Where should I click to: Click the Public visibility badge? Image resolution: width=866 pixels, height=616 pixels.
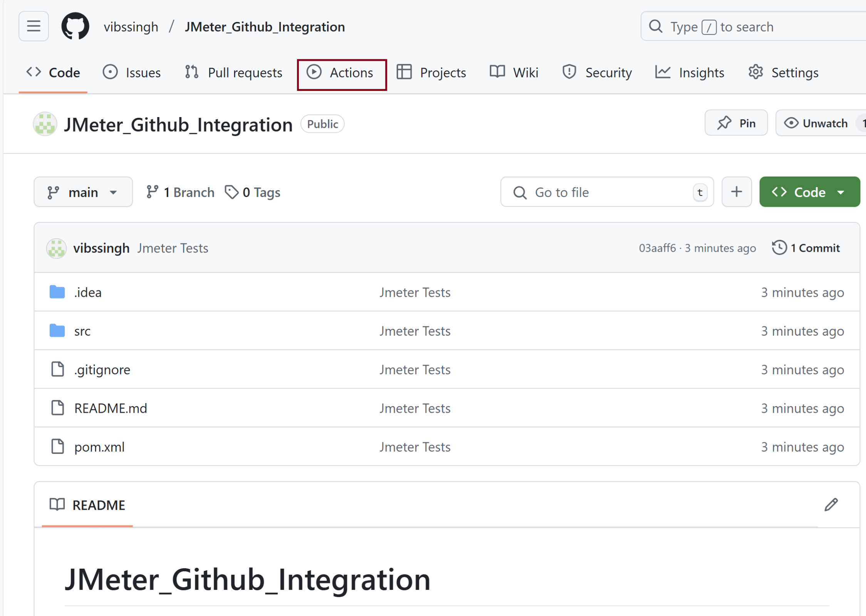click(x=322, y=124)
